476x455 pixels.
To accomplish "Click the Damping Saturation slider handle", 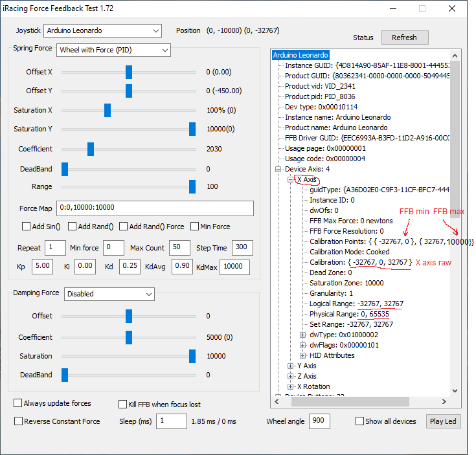I will click(192, 356).
